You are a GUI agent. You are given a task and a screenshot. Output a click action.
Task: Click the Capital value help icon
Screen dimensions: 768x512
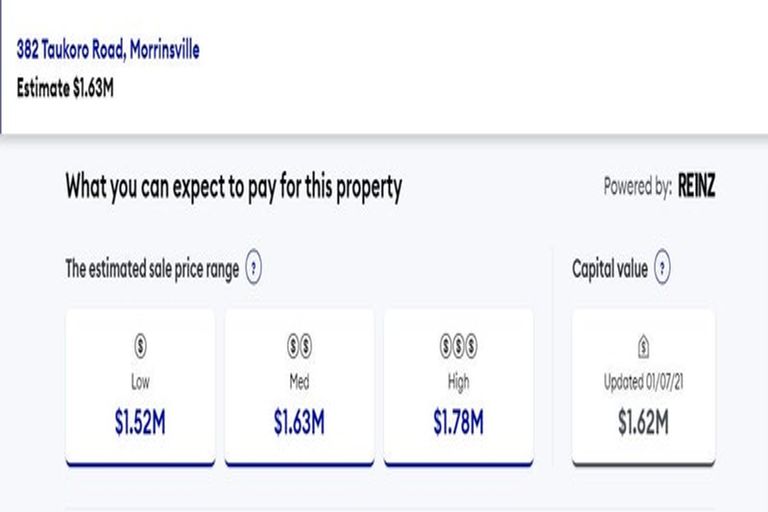(662, 269)
